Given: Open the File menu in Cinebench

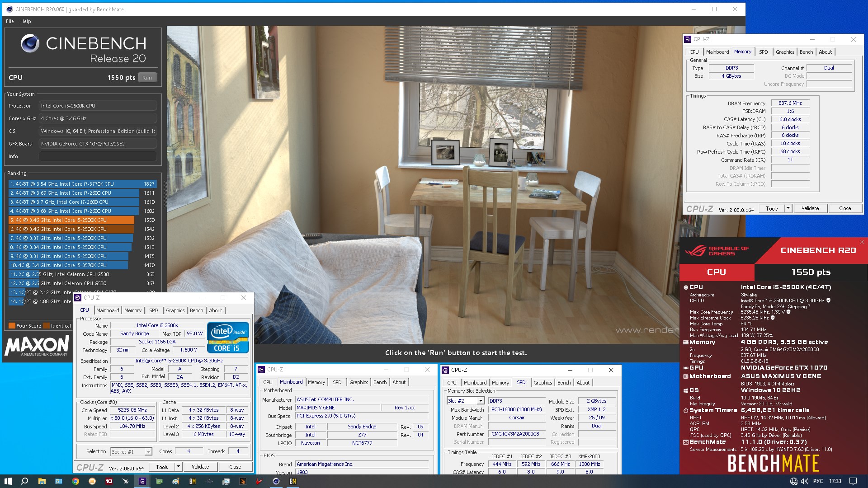Looking at the screenshot, I should [x=10, y=21].
